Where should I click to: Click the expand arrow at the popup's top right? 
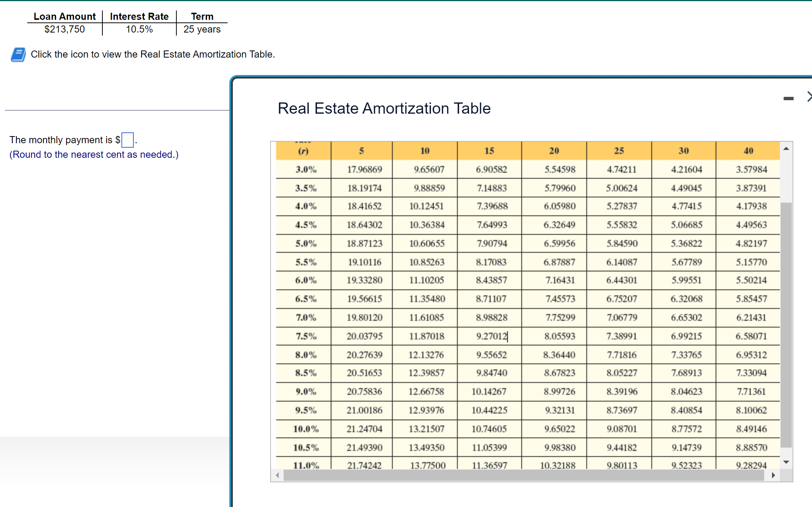(809, 97)
